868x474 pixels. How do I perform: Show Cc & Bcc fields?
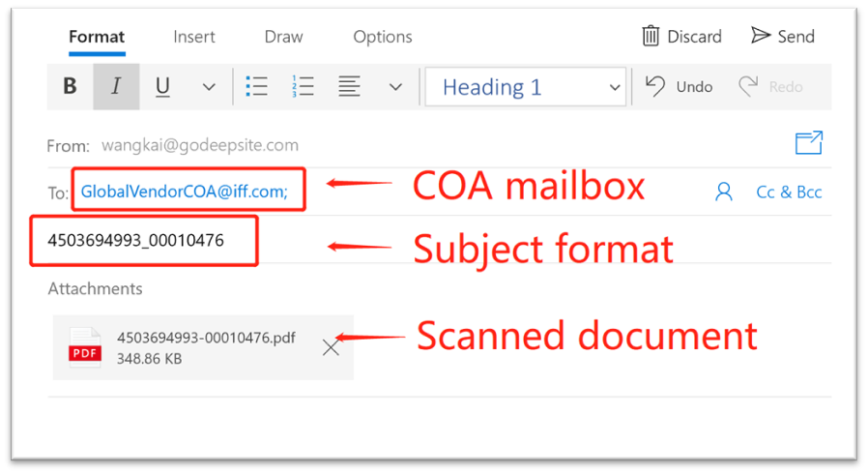(x=789, y=193)
